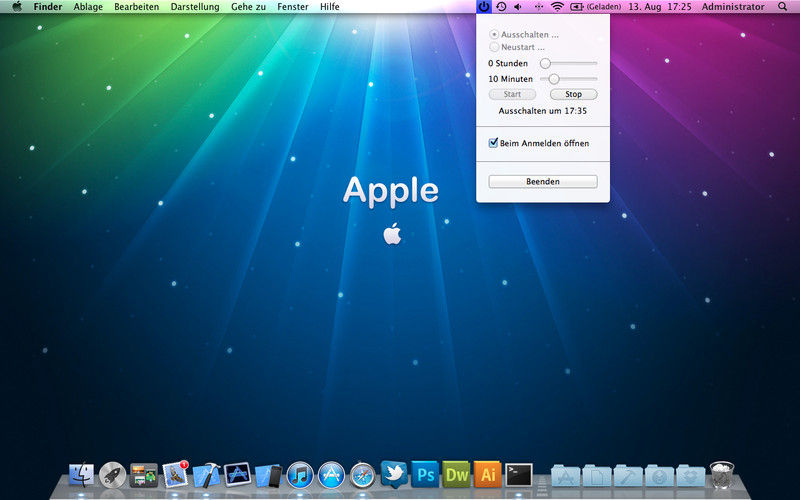
Task: Open Mission Control in the Dock
Action: point(143,475)
